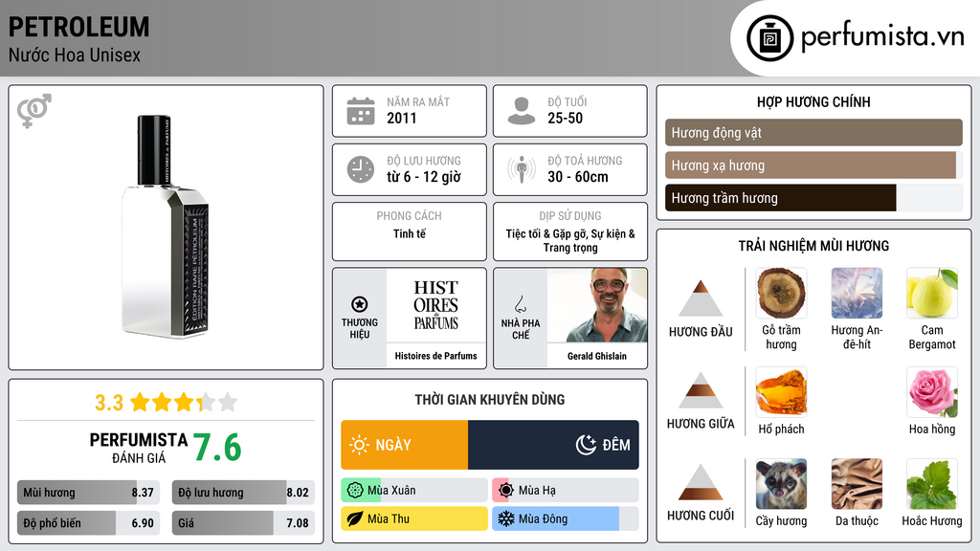Click the perfumista.vn perfume bottle logo icon
This screenshot has width=980, height=551.
[769, 38]
